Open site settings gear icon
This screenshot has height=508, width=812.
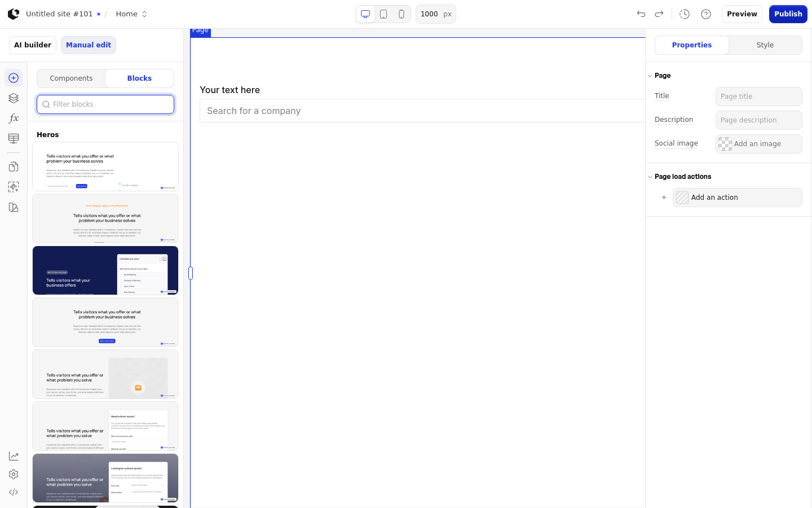[x=14, y=474]
